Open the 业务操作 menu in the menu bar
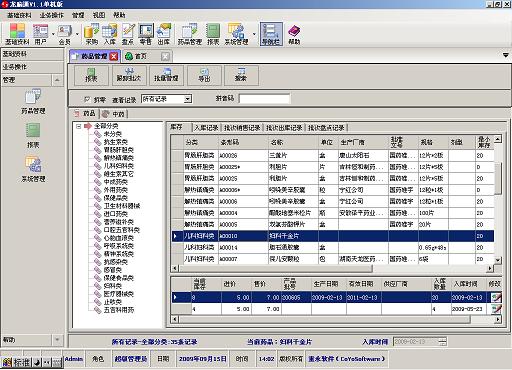Viewport: 512px width, 370px height. [x=51, y=15]
